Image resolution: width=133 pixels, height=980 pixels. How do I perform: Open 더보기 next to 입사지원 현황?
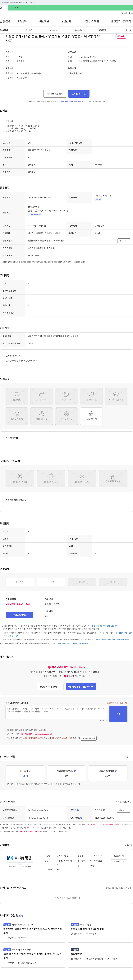coord(128,757)
